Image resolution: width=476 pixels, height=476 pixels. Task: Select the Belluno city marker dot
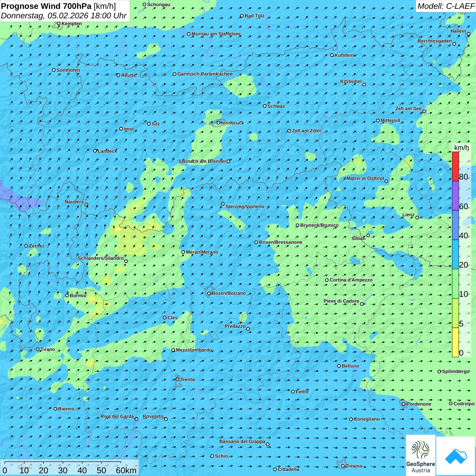coord(339,366)
